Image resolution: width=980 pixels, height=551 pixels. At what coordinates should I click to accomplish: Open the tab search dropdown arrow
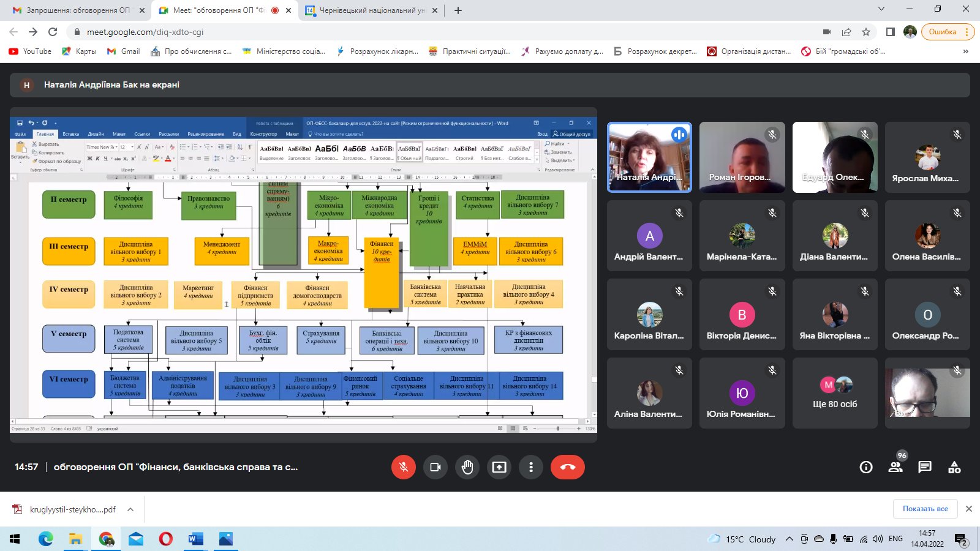click(881, 9)
